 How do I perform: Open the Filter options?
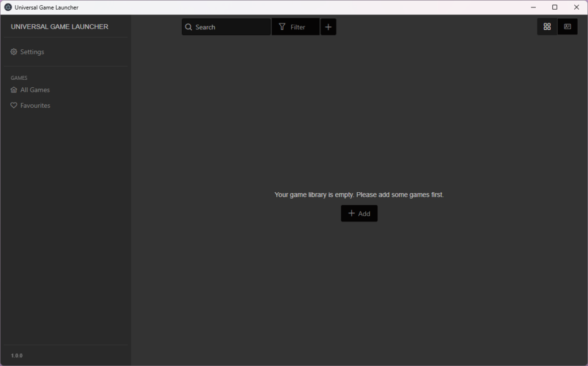[295, 26]
